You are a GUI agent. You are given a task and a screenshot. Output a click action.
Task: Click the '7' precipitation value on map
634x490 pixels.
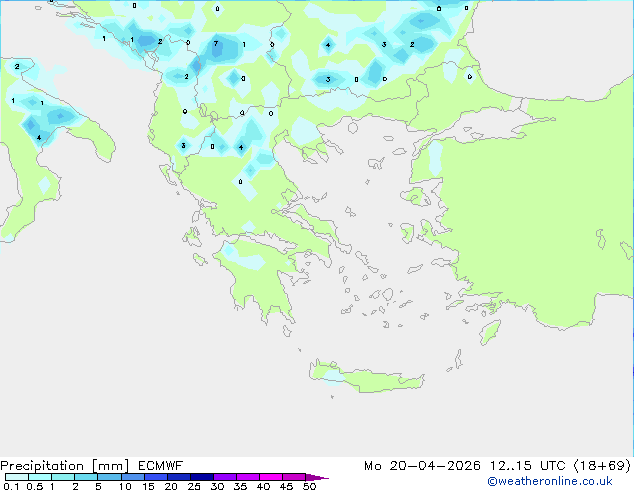click(x=216, y=43)
